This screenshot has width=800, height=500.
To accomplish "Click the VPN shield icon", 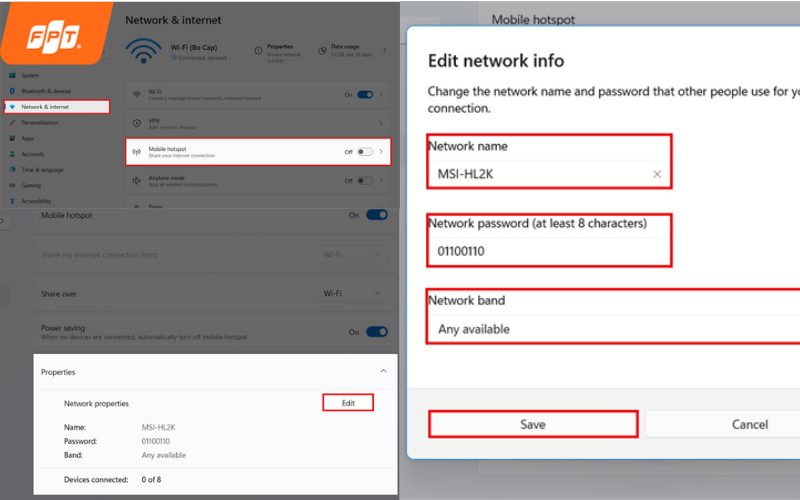I will pyautogui.click(x=137, y=123).
